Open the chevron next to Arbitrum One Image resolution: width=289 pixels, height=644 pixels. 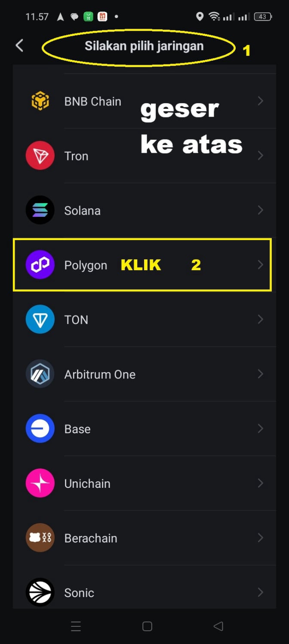click(x=260, y=374)
